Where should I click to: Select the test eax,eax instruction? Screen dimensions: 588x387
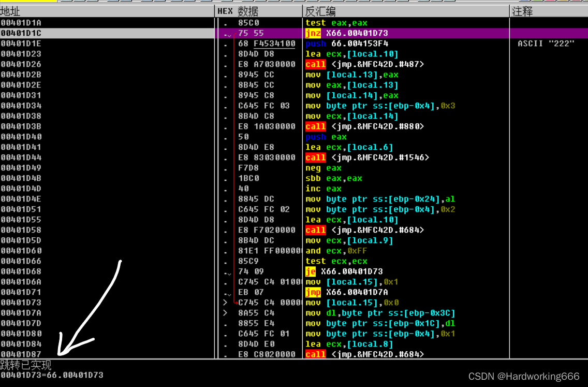pyautogui.click(x=336, y=23)
